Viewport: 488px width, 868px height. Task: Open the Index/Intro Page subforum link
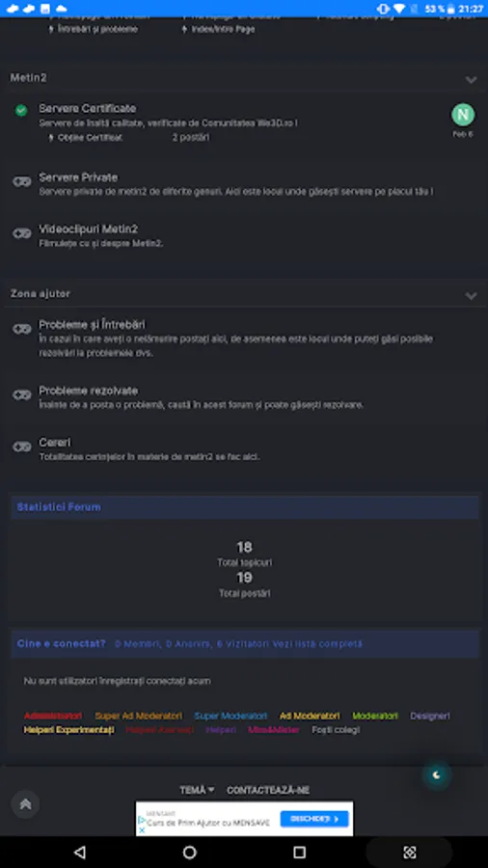223,29
